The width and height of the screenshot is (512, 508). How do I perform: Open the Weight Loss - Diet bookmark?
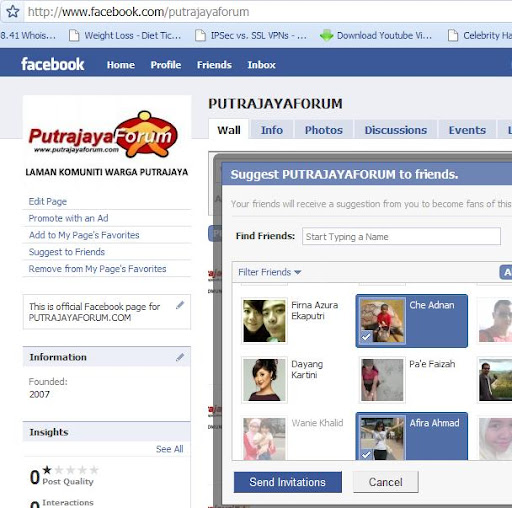click(x=125, y=35)
